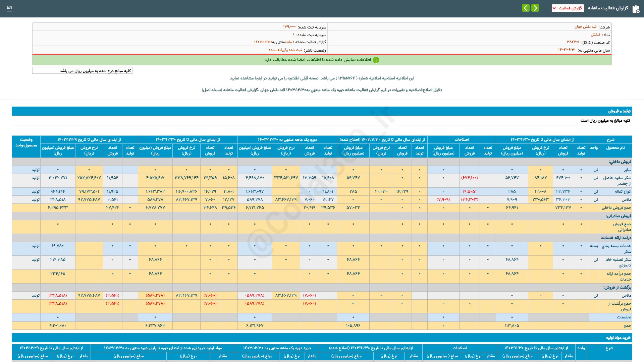Go to the previous report with left arrow

pos(526,8)
